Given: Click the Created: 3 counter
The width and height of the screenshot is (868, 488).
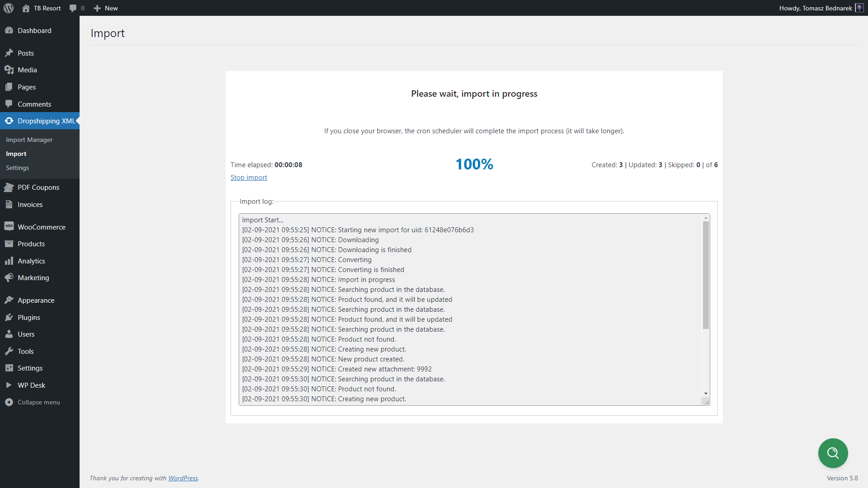Looking at the screenshot, I should tap(607, 165).
